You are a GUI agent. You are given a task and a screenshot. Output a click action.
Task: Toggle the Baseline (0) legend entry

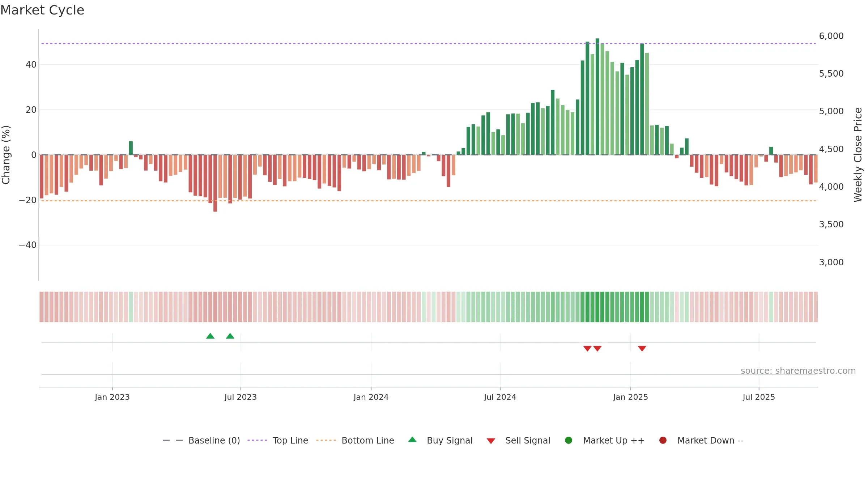pos(201,440)
